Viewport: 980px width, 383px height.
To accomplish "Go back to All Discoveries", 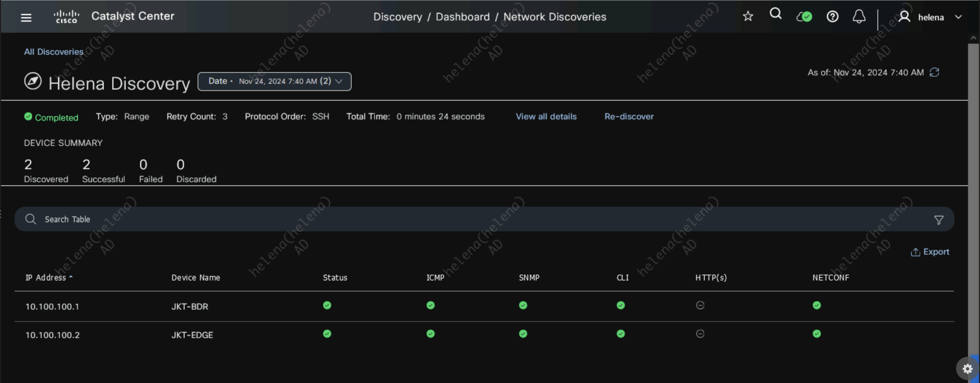I will pos(54,52).
